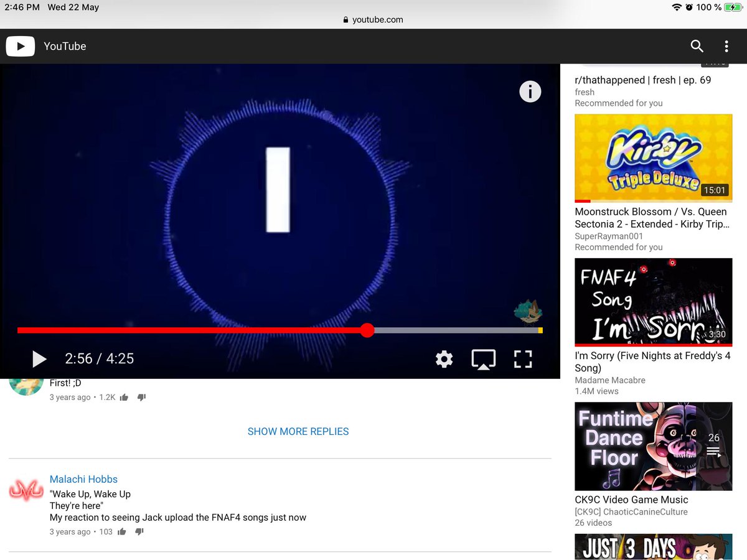Dislike the 'First! ;D' comment
Image resolution: width=747 pixels, height=560 pixels.
141,397
